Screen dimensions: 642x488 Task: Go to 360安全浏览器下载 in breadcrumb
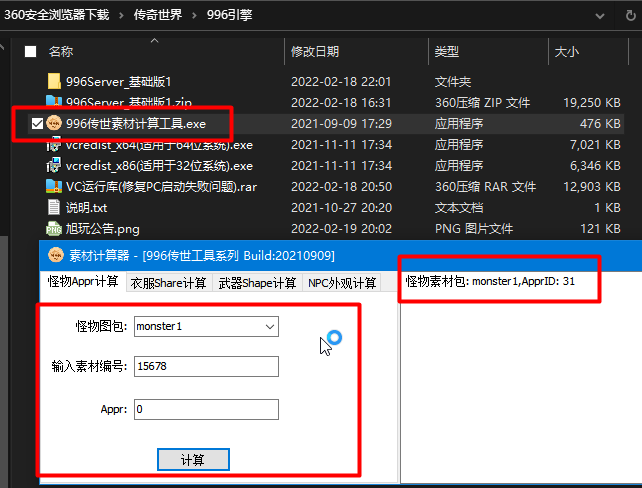point(57,15)
